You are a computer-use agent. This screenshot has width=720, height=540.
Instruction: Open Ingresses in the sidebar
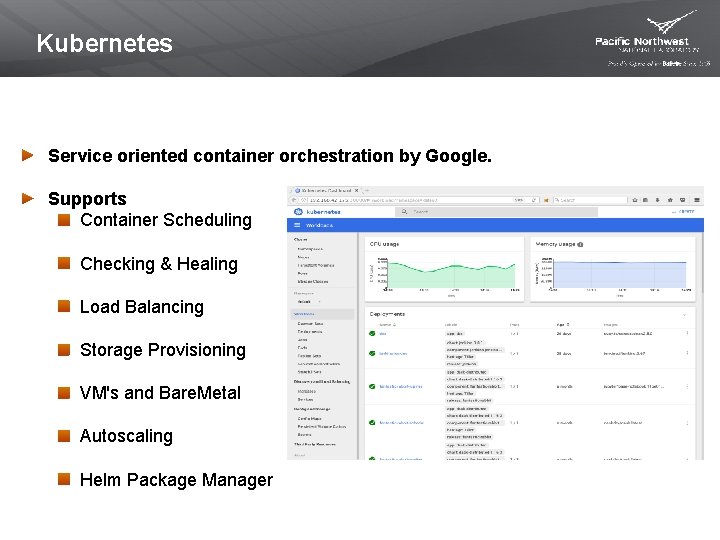pos(307,391)
